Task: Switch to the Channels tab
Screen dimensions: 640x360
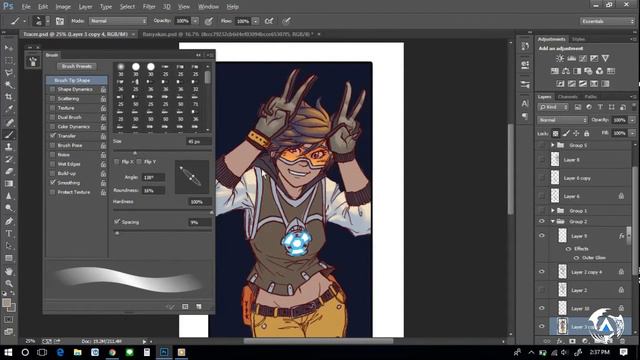Action: tap(567, 97)
